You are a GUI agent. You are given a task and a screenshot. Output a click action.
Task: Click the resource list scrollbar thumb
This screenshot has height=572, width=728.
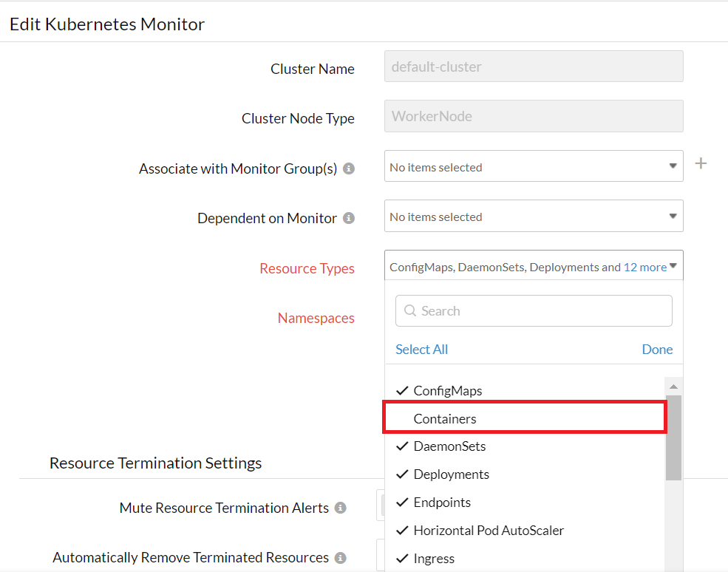click(673, 437)
